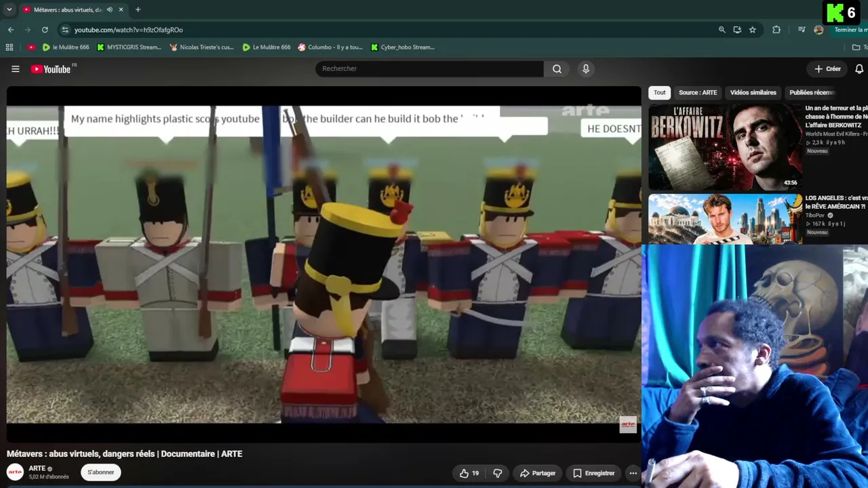Viewport: 868px width, 488px height.
Task: Open the apps grid in bookmarks bar
Action: 9,47
